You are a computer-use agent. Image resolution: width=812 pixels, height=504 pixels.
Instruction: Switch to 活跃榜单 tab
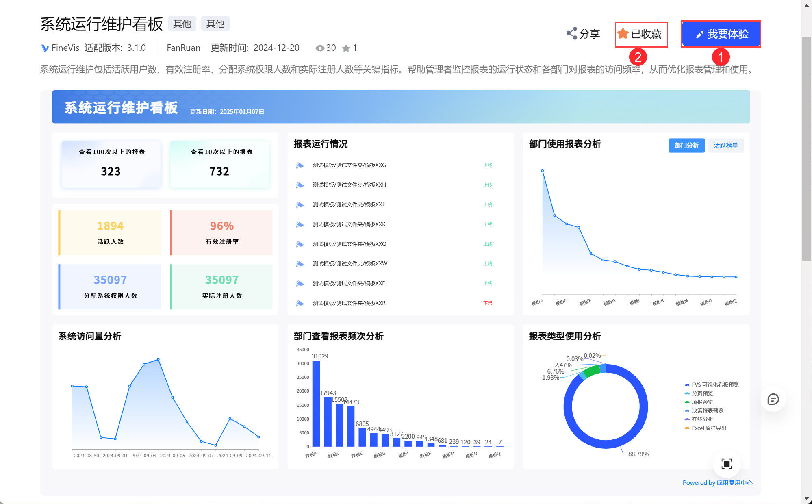[x=725, y=146]
